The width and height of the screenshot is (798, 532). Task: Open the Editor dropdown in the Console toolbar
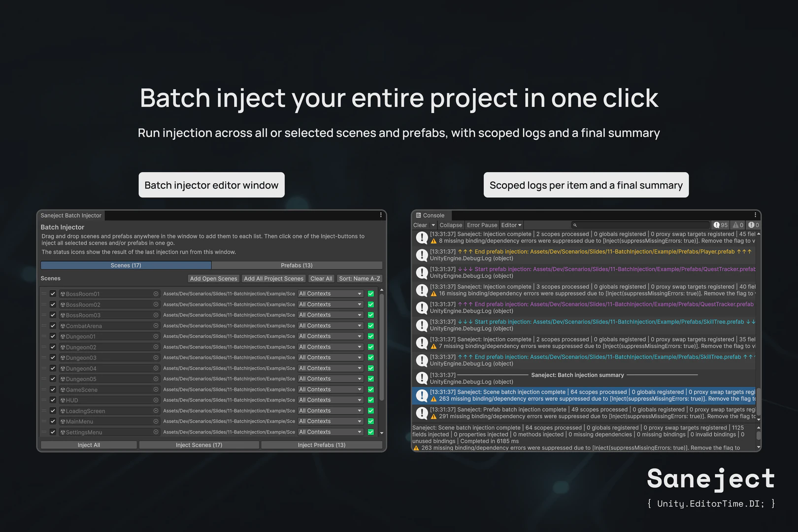[x=511, y=225]
